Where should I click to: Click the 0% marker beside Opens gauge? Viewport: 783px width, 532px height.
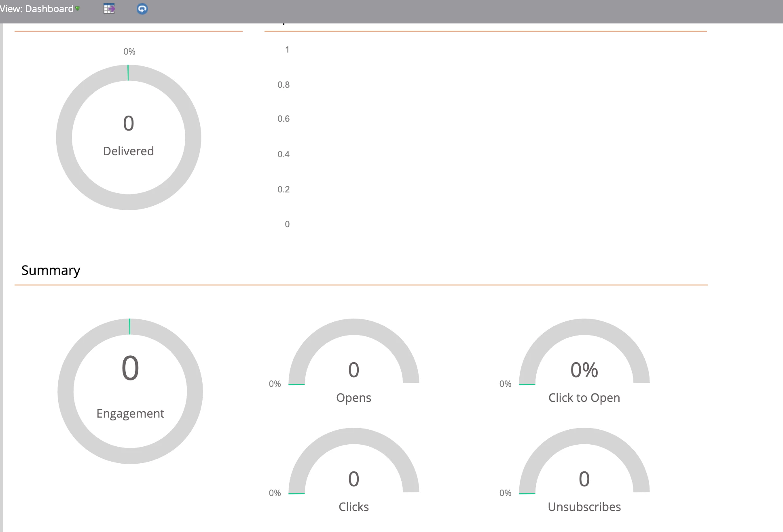[x=275, y=384]
